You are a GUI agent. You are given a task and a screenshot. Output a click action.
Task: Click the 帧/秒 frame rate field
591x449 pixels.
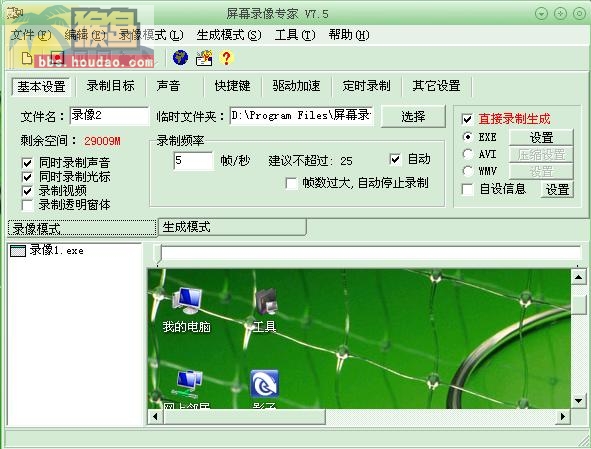click(193, 161)
